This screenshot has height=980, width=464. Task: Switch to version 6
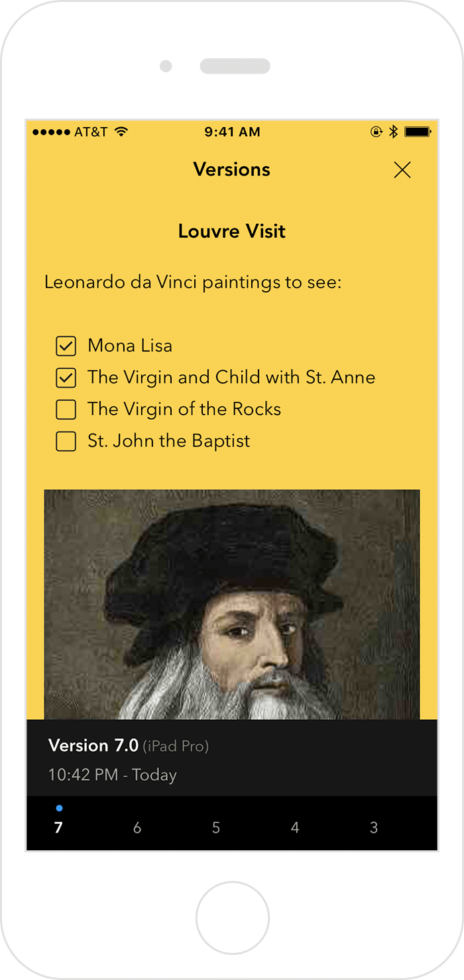pos(137,828)
